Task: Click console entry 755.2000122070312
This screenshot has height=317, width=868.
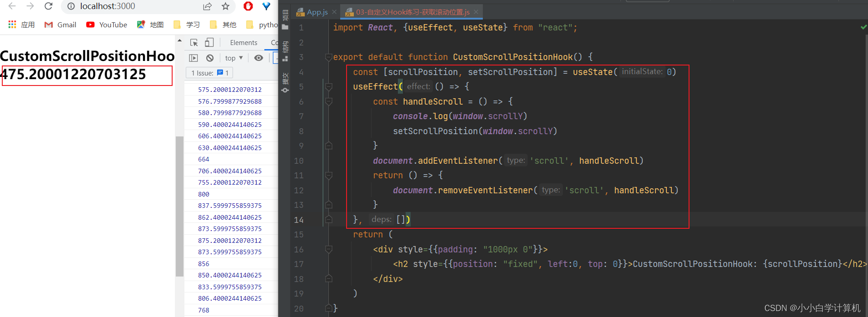Action: pos(230,182)
